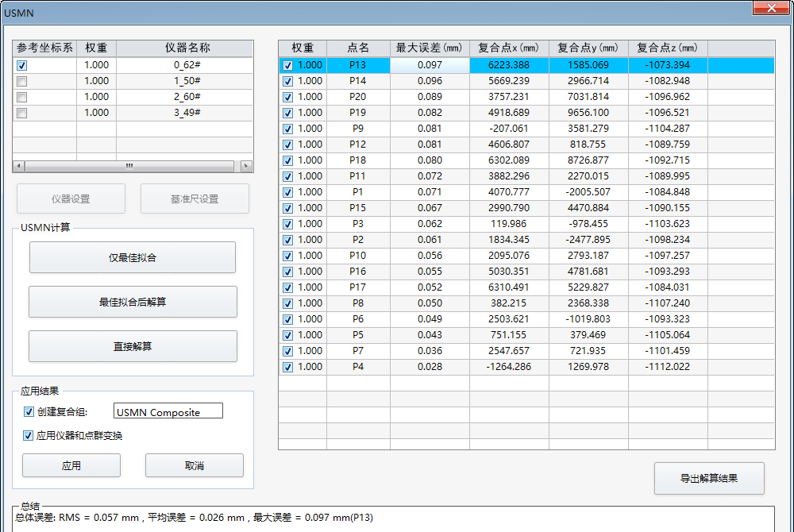Enable reference frame checkbox for 1_50#
The width and height of the screenshot is (794, 532).
(x=21, y=82)
